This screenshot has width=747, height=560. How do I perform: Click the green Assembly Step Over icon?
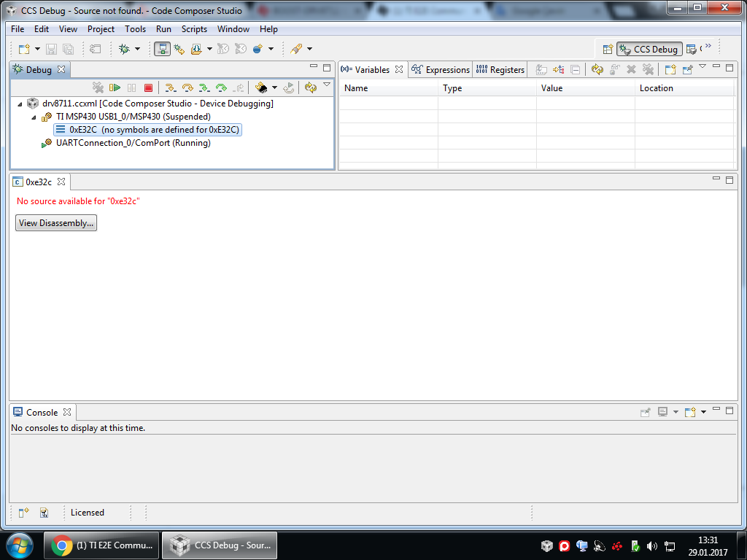click(221, 87)
